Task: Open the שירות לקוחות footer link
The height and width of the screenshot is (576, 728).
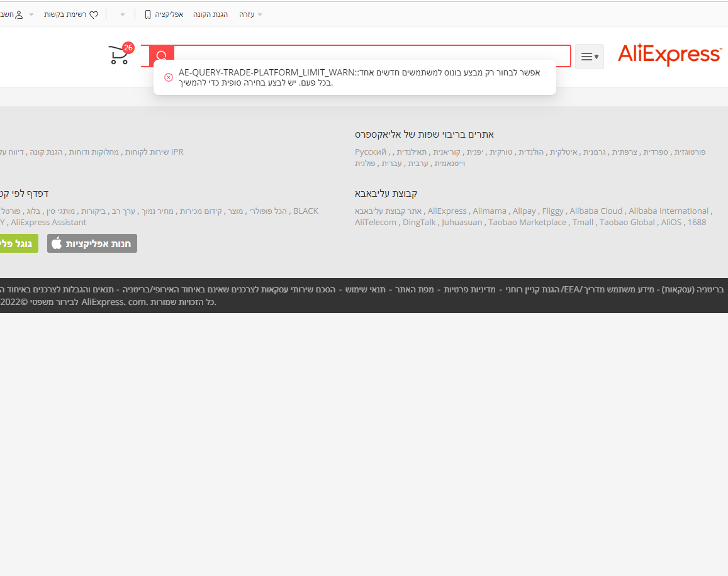Action: coord(147,152)
